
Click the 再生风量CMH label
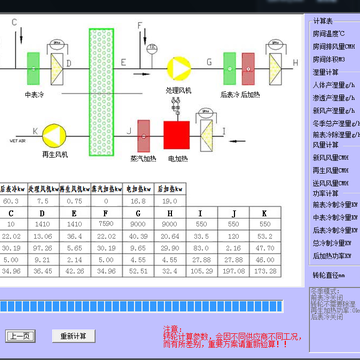(331, 170)
